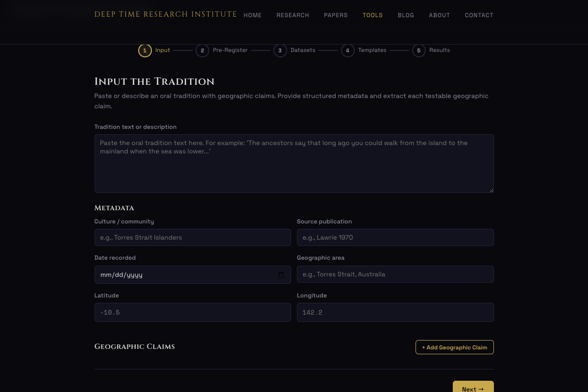Click the Culture / community field

193,238
